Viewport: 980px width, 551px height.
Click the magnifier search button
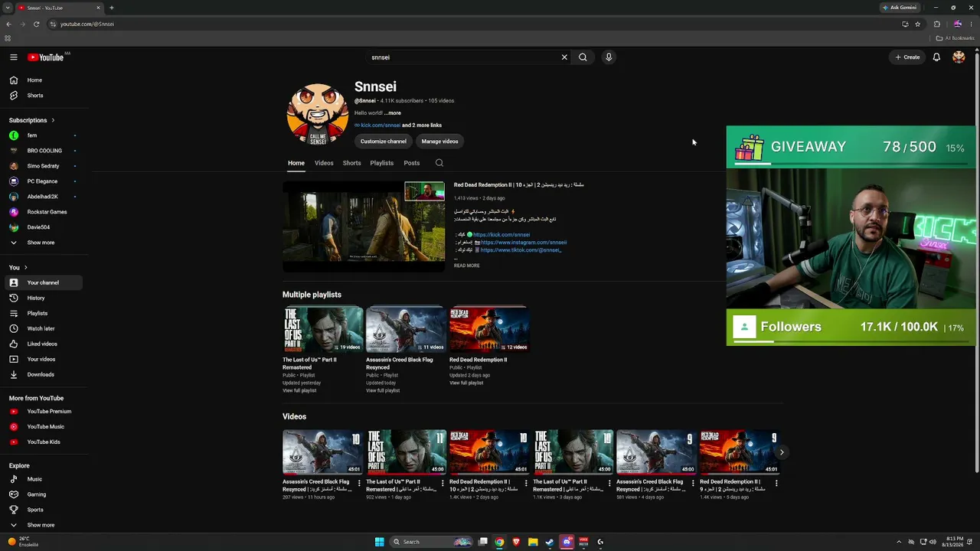583,57
